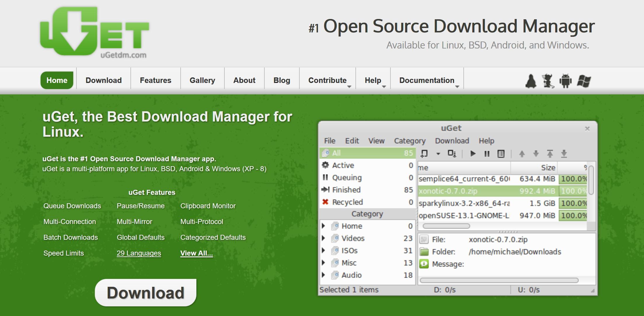
Task: Open the Gallery navigation tab
Action: click(x=202, y=80)
